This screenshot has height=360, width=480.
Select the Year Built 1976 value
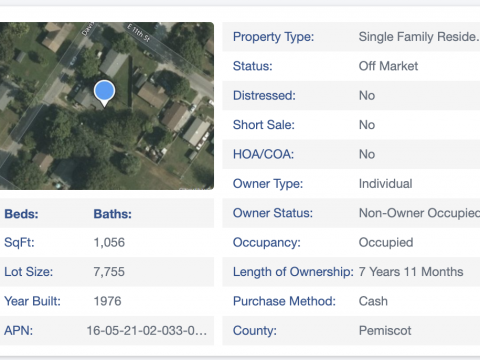pos(107,301)
